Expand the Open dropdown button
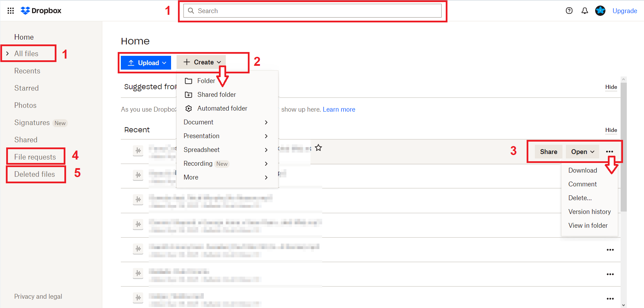The image size is (644, 308). pyautogui.click(x=582, y=152)
